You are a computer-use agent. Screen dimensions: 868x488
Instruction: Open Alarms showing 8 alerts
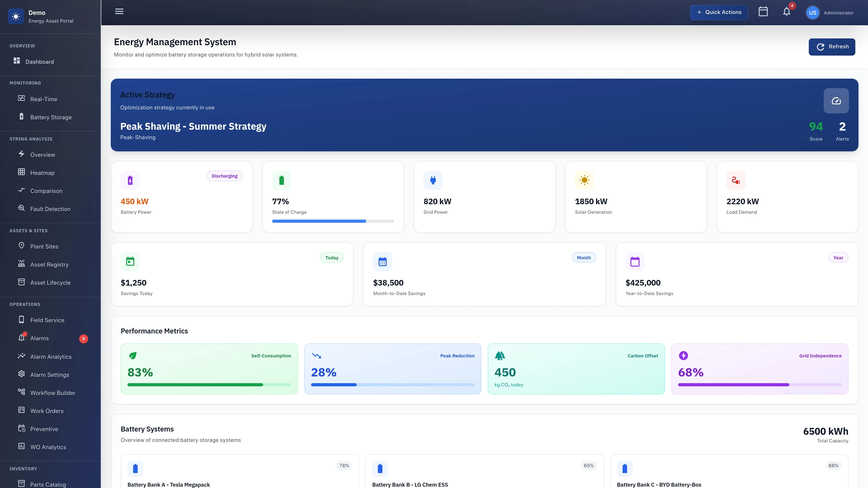coord(39,338)
